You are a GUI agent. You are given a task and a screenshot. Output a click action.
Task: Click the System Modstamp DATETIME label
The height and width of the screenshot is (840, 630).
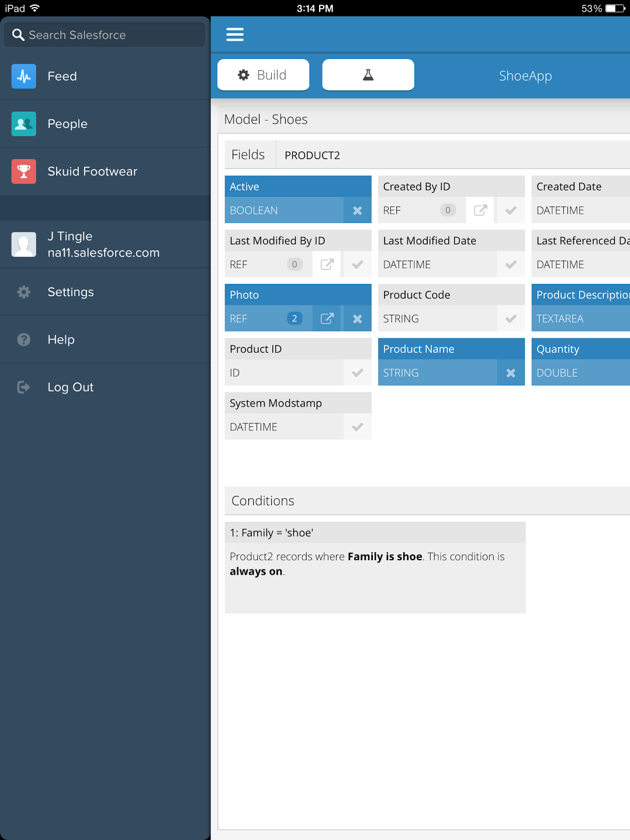(x=254, y=427)
